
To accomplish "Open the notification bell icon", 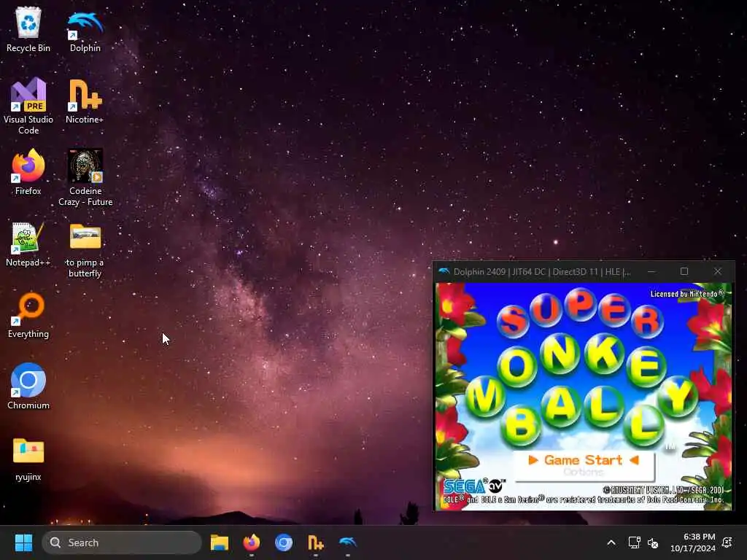I will point(727,542).
